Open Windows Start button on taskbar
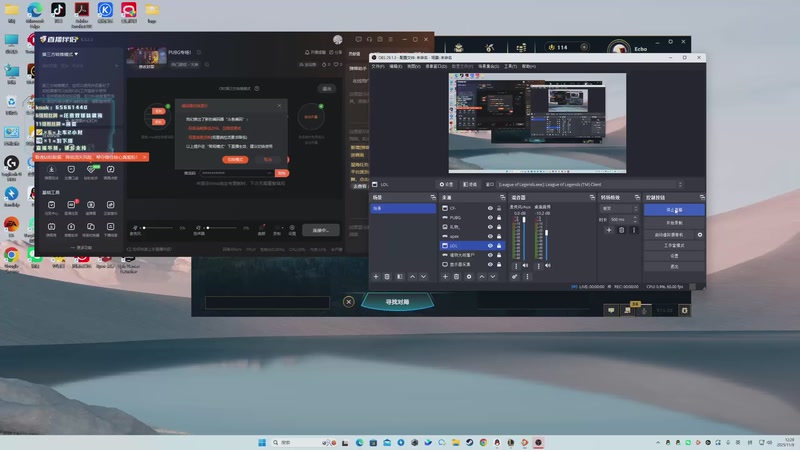 click(x=262, y=442)
